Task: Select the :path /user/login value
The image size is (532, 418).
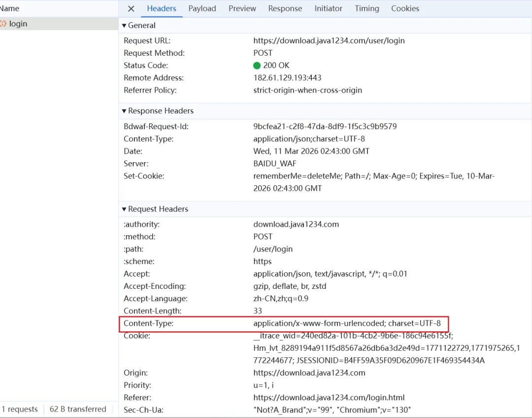Action: click(x=273, y=249)
